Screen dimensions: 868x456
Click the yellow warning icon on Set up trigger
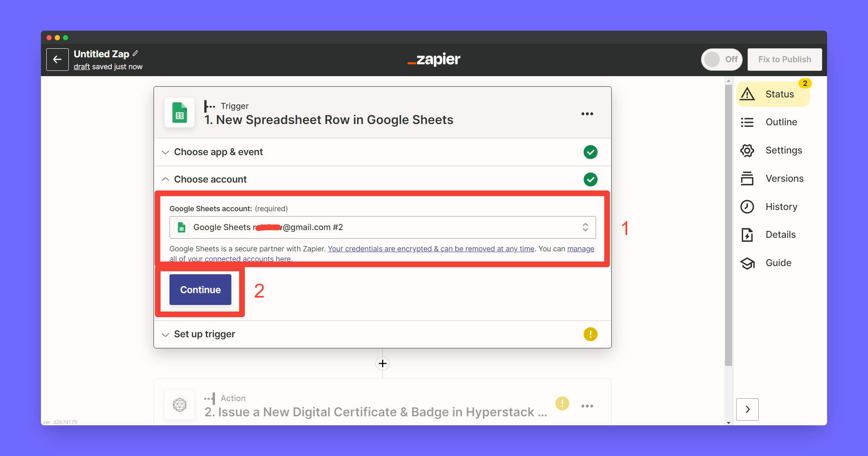[x=590, y=334]
